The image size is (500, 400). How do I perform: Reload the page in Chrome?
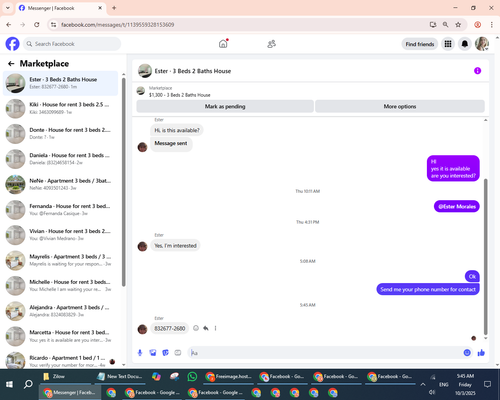coord(37,25)
